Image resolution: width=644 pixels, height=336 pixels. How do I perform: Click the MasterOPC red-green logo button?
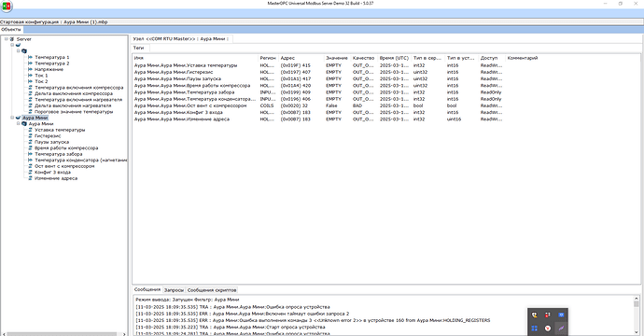(x=7, y=6)
